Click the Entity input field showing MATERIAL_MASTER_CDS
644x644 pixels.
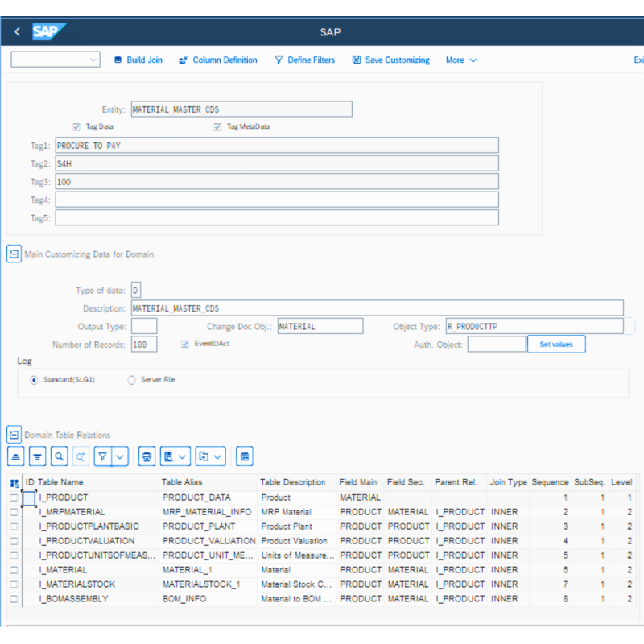click(242, 109)
